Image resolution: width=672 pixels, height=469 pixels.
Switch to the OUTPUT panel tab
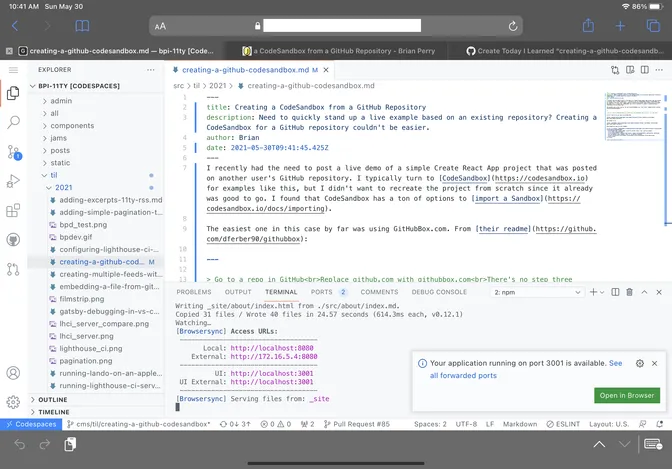click(238, 292)
